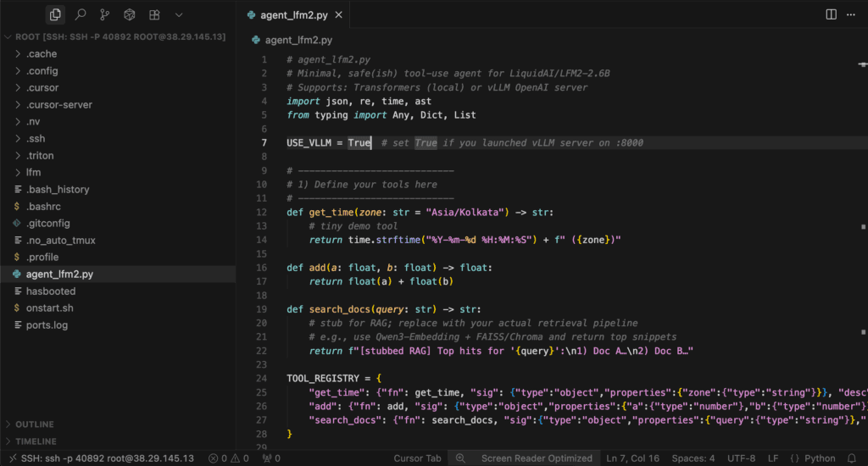Open the Extensions view icon
The height and width of the screenshot is (466, 868).
tap(153, 14)
